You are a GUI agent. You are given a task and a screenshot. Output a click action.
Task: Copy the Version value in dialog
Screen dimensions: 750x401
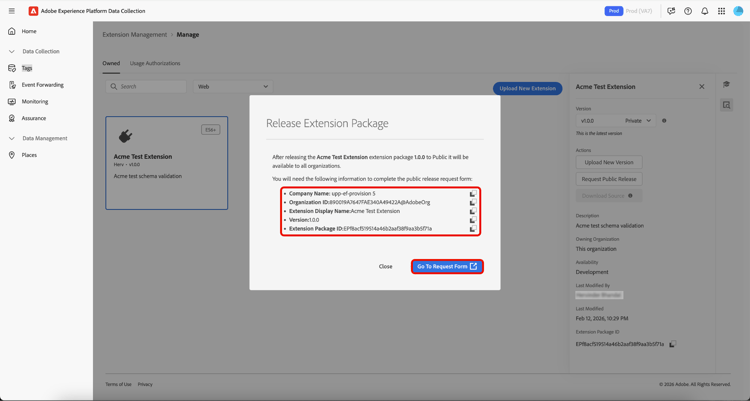[x=473, y=220]
